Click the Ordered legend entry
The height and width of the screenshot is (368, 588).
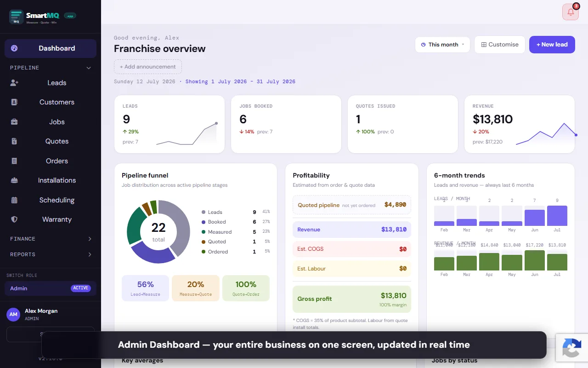(x=236, y=252)
